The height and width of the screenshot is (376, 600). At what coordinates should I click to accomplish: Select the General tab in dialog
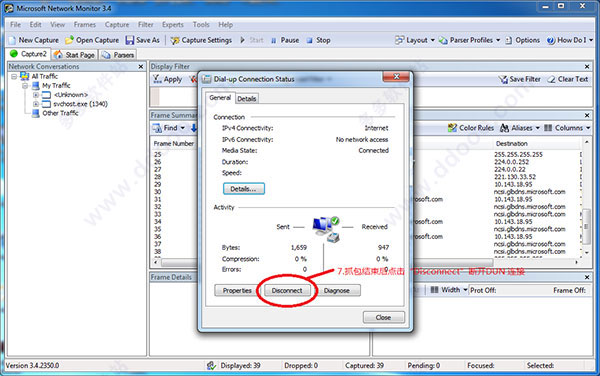[x=220, y=98]
